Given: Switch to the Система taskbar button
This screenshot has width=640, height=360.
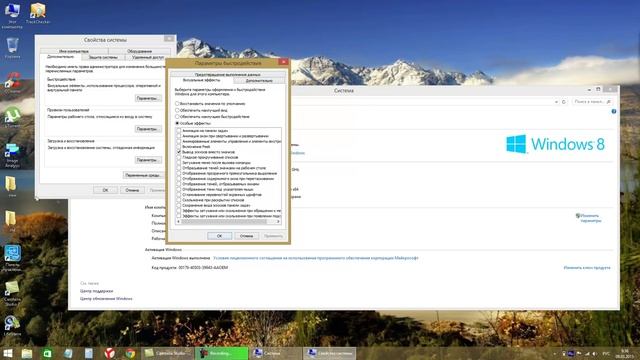Looking at the screenshot, I should point(275,353).
